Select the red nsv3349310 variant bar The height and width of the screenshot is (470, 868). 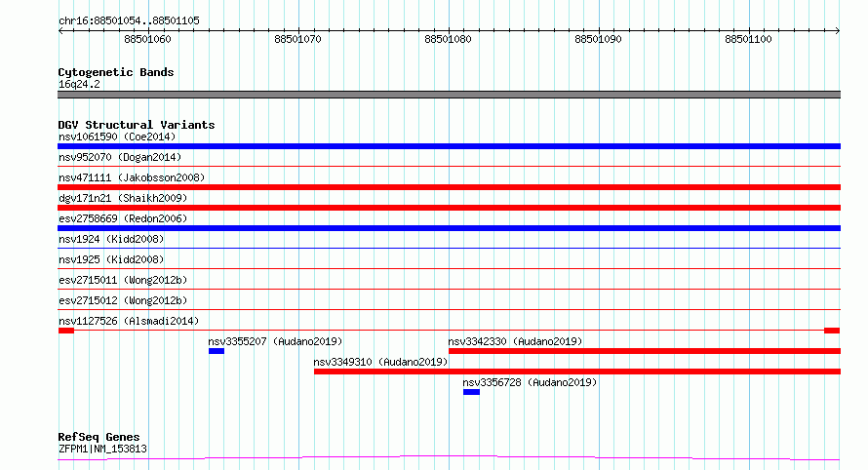click(x=577, y=372)
